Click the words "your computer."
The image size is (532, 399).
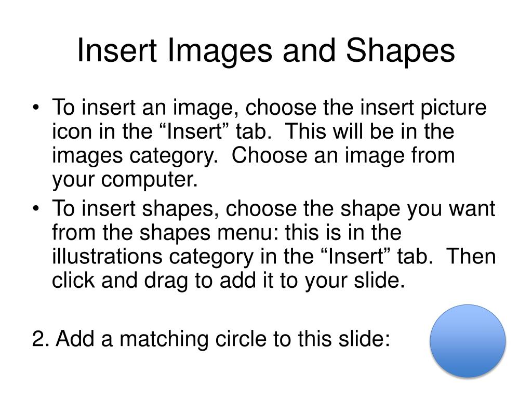click(125, 180)
